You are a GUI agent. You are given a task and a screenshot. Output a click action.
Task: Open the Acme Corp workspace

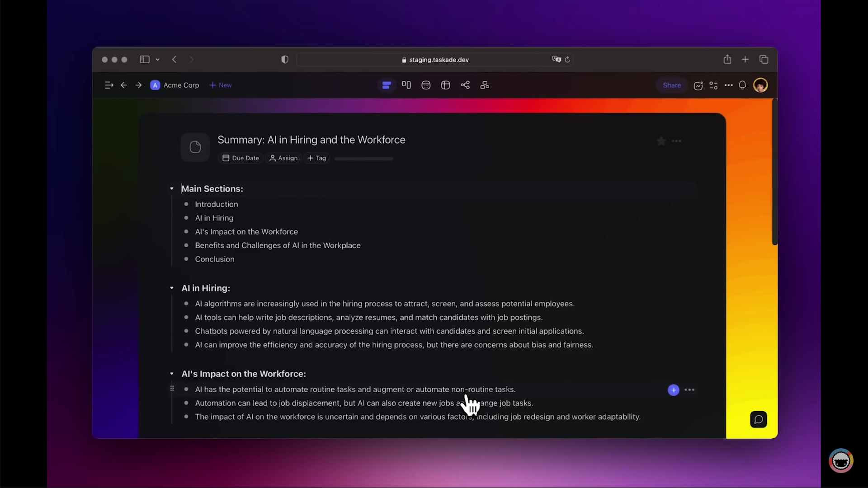pyautogui.click(x=175, y=85)
